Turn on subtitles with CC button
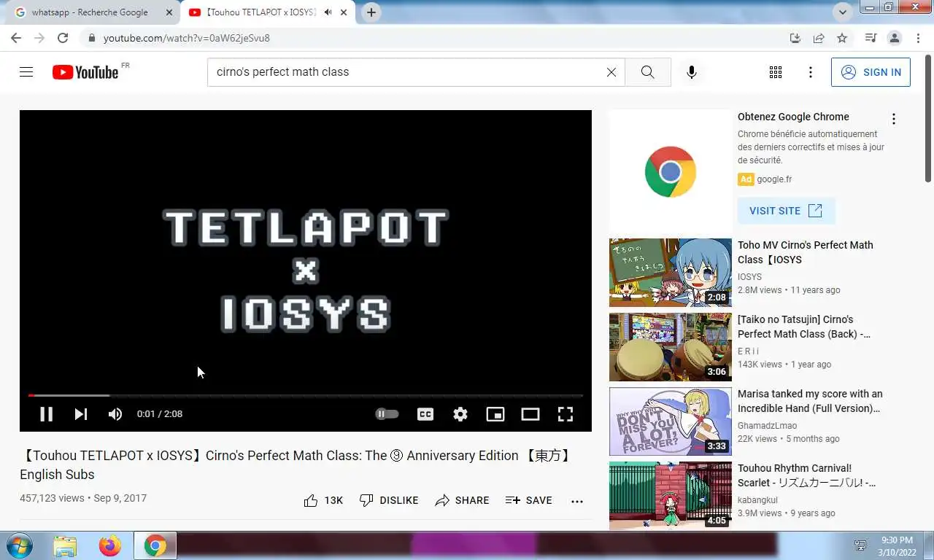This screenshot has width=934, height=560. [425, 414]
